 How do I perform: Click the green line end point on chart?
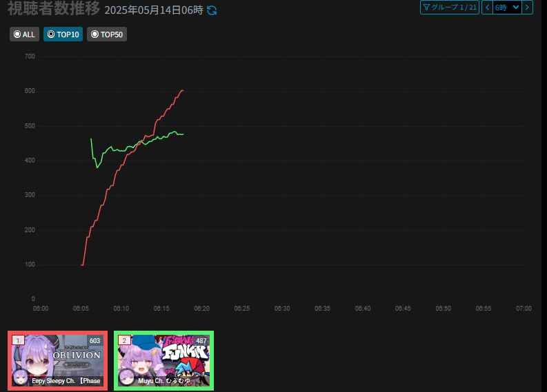[x=183, y=134]
